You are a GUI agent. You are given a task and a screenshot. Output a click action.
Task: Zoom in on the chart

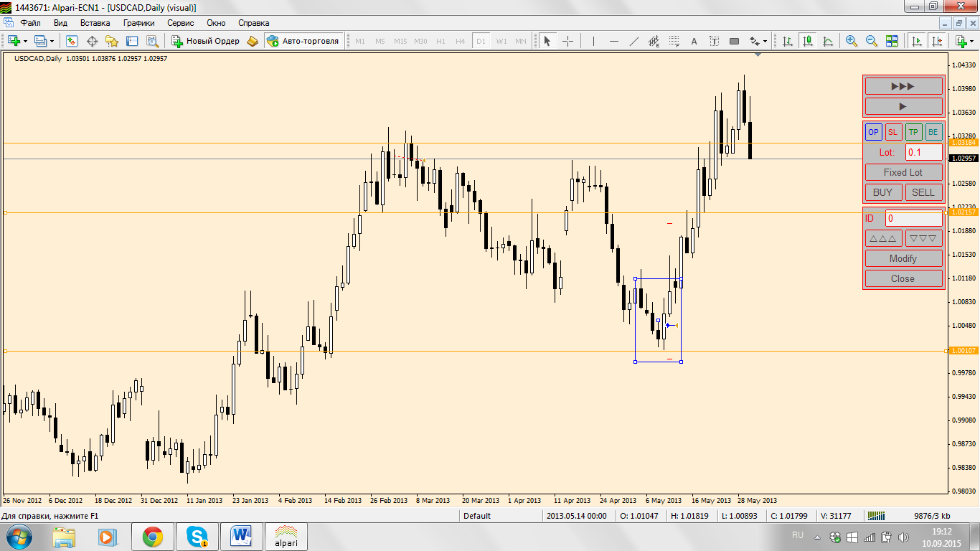(852, 41)
